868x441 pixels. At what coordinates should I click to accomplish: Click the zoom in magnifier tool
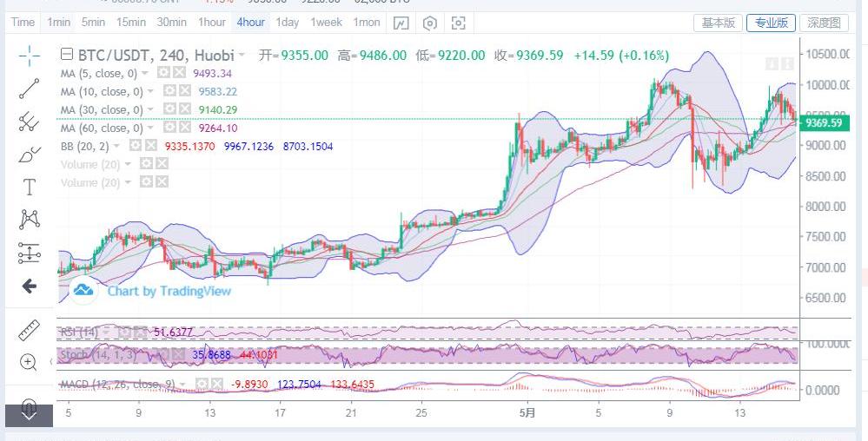click(29, 362)
